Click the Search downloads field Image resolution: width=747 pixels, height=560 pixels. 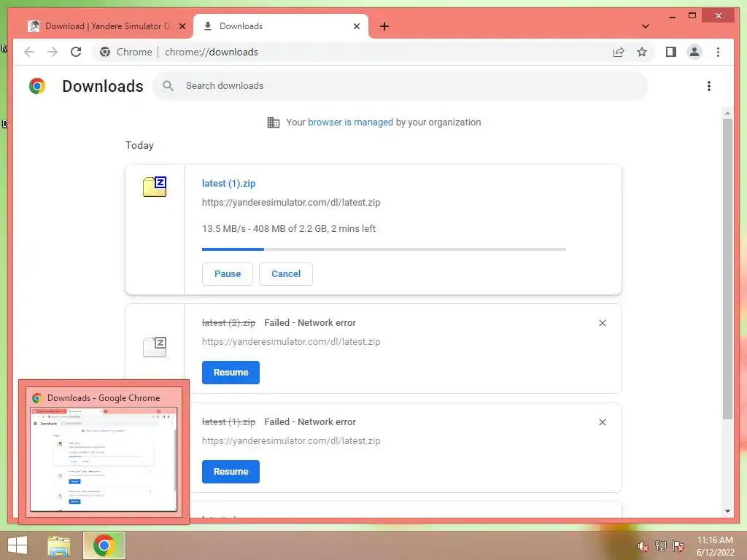point(400,86)
